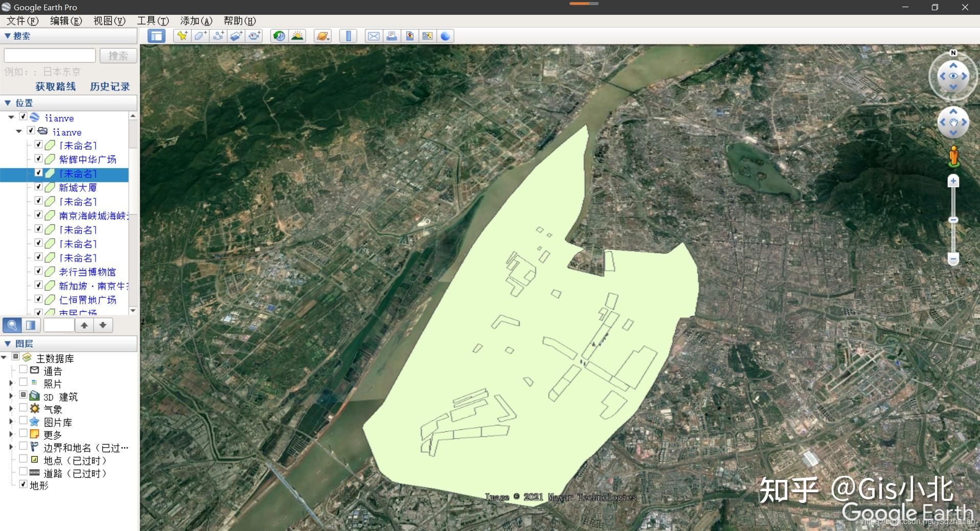Click the 搜索 search button
The width and height of the screenshot is (980, 531).
coord(118,56)
